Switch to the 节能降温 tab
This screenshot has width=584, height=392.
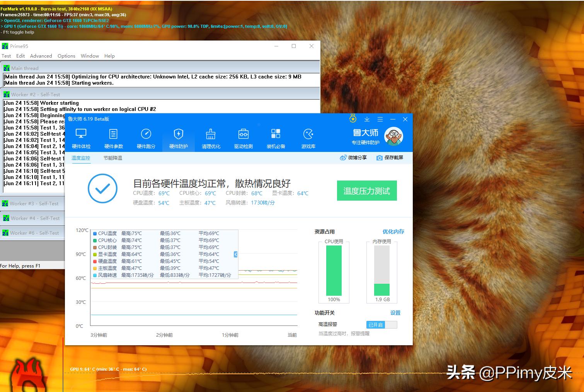112,158
